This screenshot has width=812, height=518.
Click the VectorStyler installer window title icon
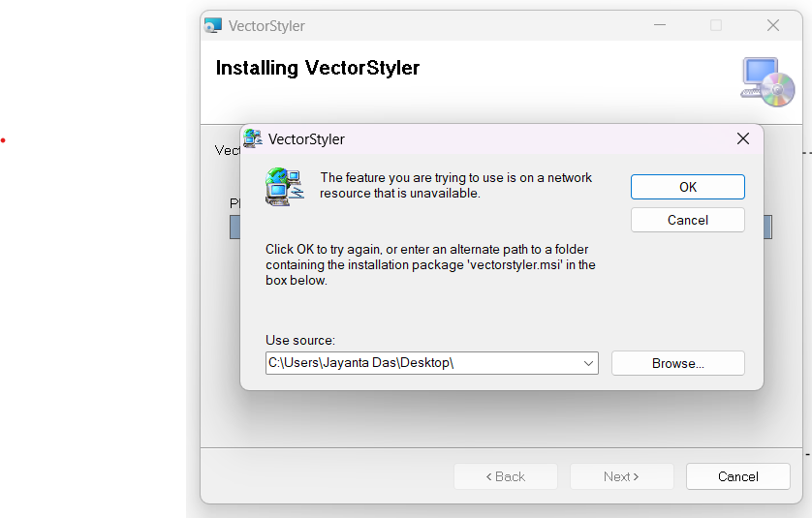213,26
